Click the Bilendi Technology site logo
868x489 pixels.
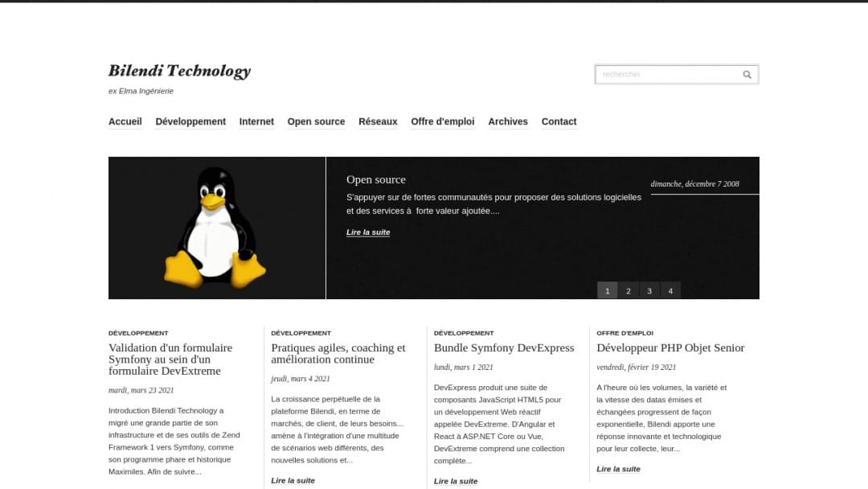click(x=178, y=71)
